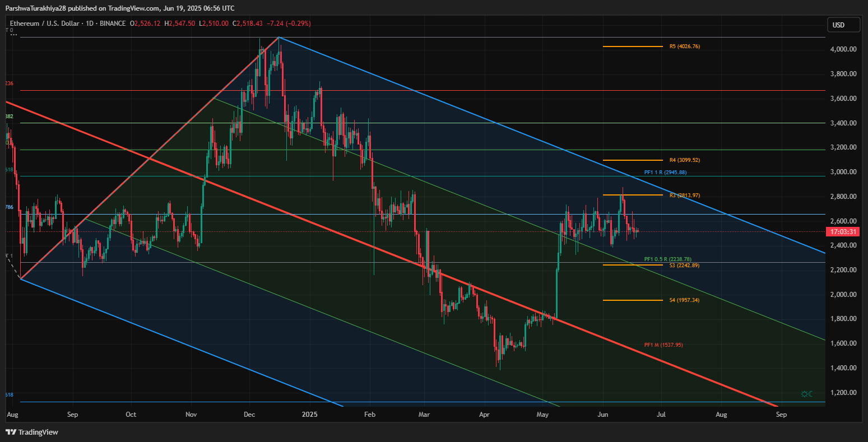Click the Dec label on time axis
This screenshot has width=868, height=442.
point(249,415)
